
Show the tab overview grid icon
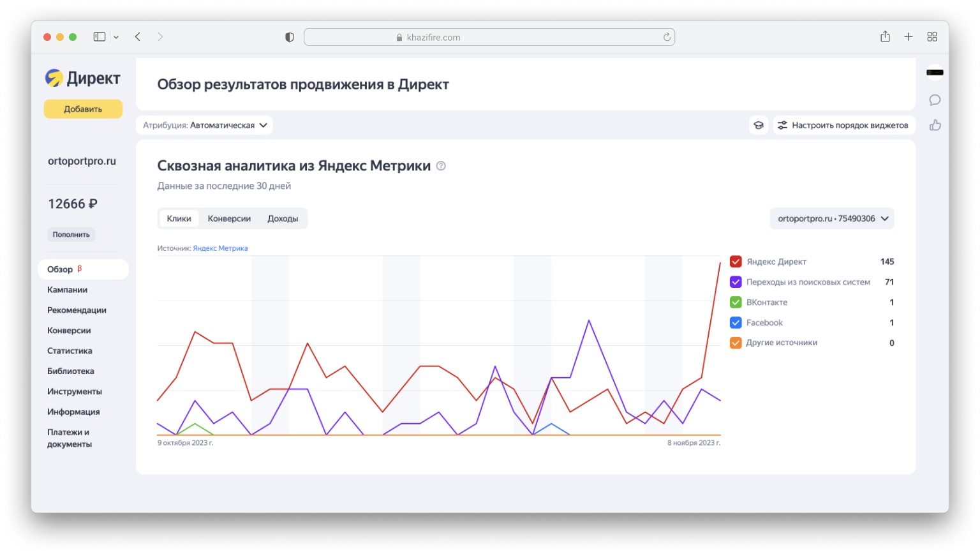pyautogui.click(x=932, y=37)
